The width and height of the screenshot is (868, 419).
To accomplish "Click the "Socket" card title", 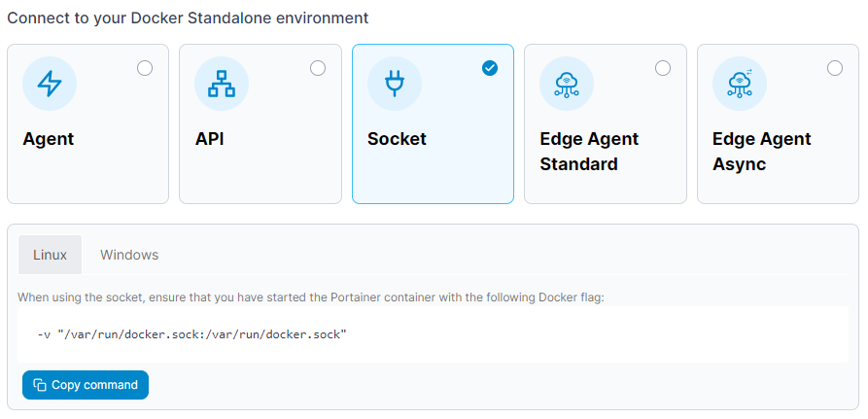I will point(397,139).
